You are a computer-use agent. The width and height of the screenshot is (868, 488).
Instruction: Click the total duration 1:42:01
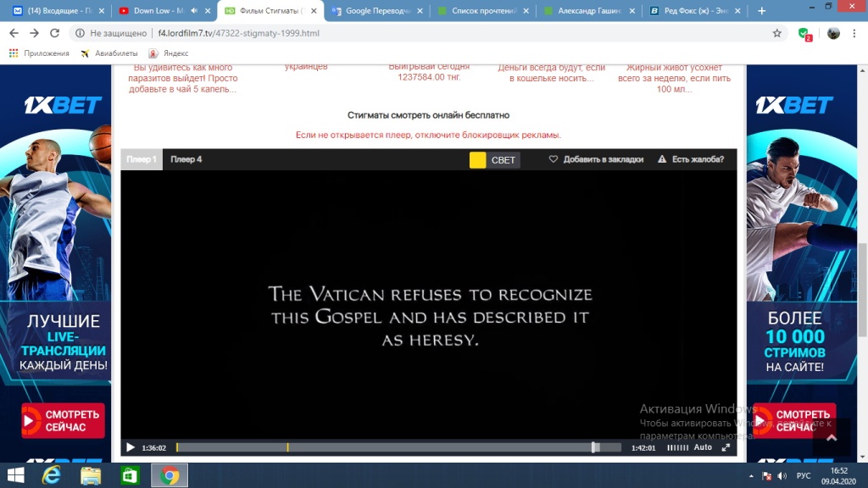coord(643,447)
